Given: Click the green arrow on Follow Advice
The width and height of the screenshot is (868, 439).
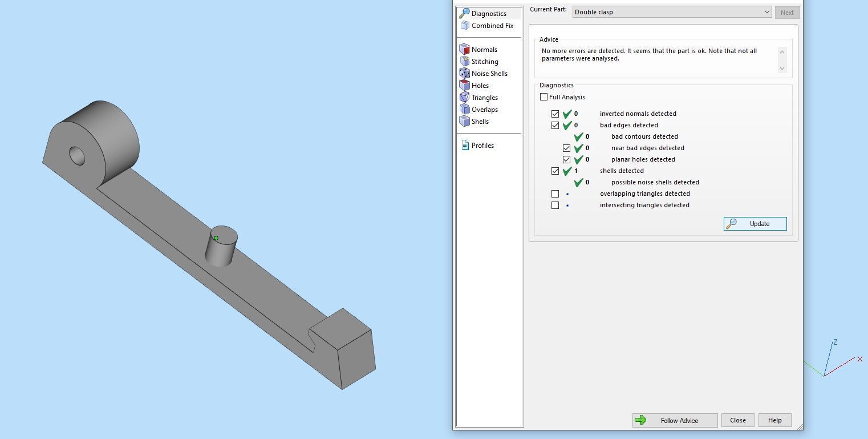Looking at the screenshot, I should pos(640,420).
